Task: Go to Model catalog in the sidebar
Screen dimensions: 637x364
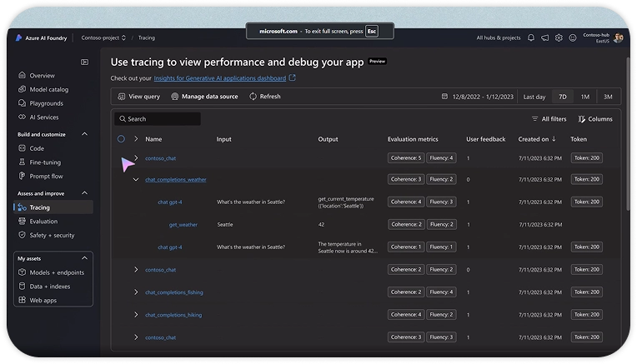Action: tap(48, 89)
